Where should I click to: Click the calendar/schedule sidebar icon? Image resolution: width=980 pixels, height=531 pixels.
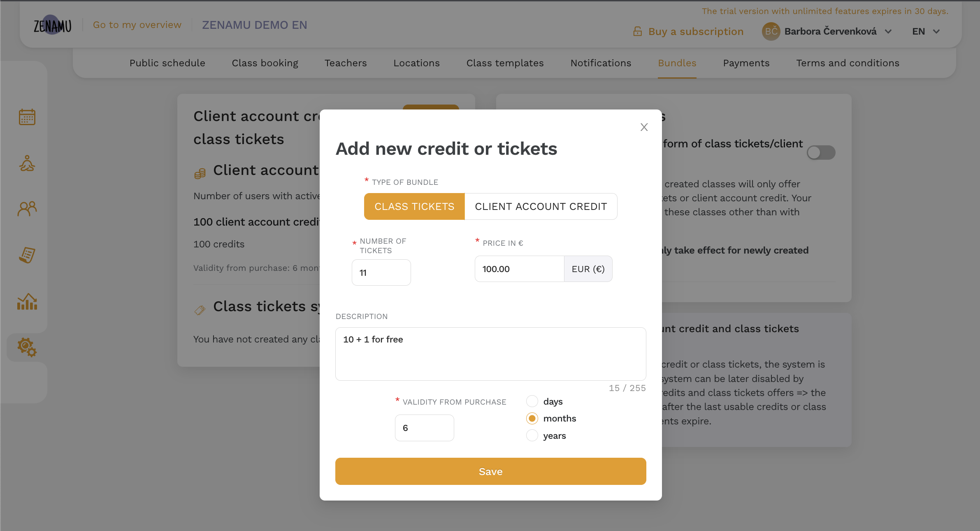point(28,118)
